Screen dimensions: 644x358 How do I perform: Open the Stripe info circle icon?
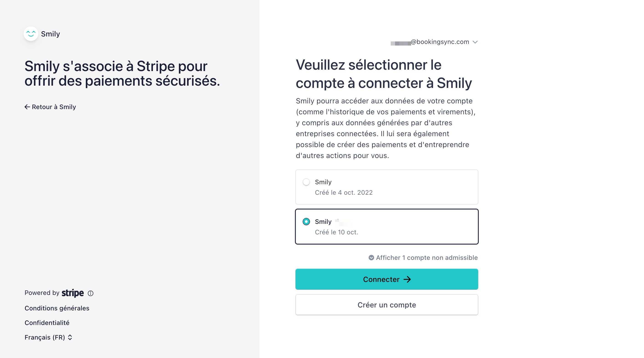[91, 294]
